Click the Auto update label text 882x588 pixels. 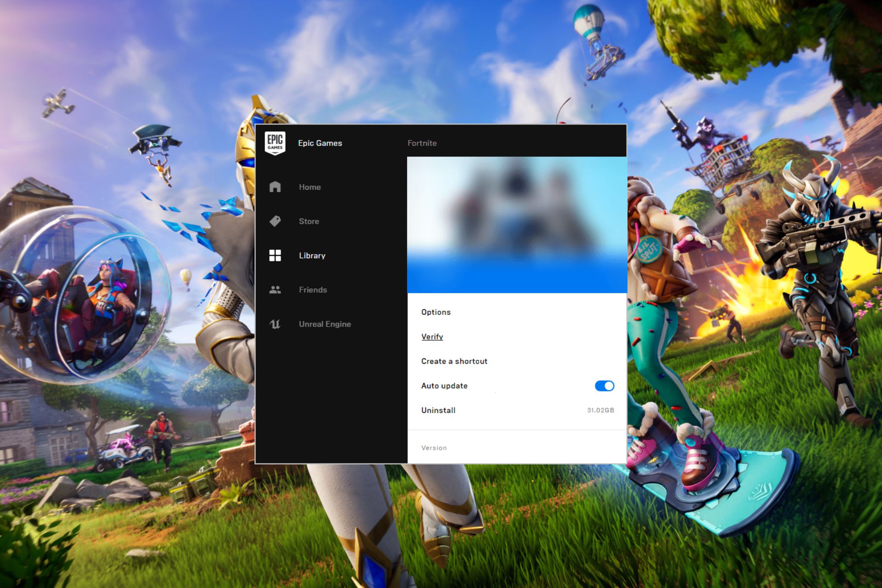point(444,386)
